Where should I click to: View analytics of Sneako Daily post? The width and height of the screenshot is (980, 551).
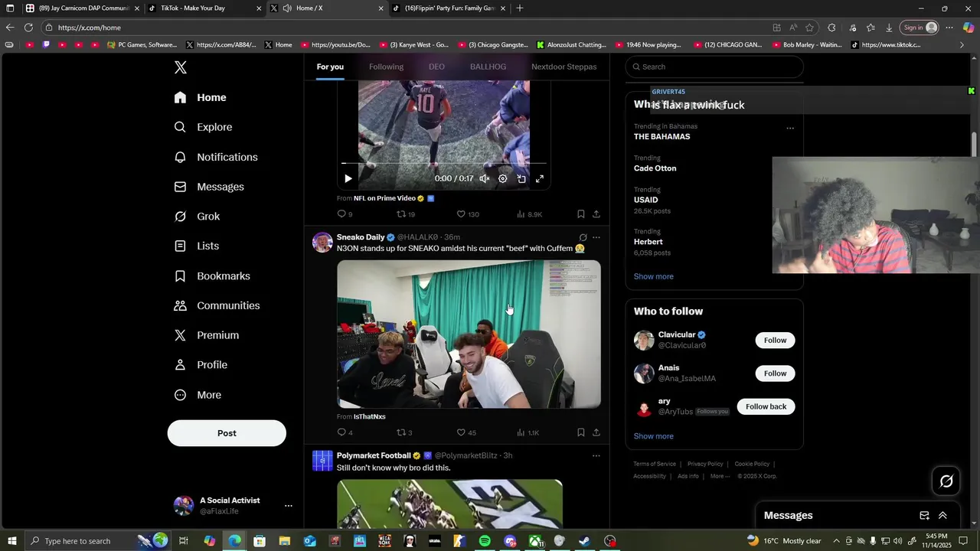[528, 432]
